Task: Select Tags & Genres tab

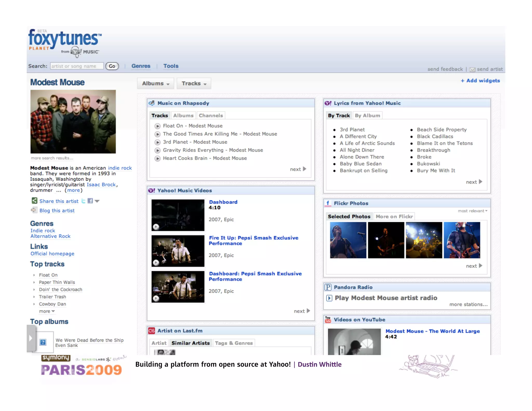Action: pos(234,343)
